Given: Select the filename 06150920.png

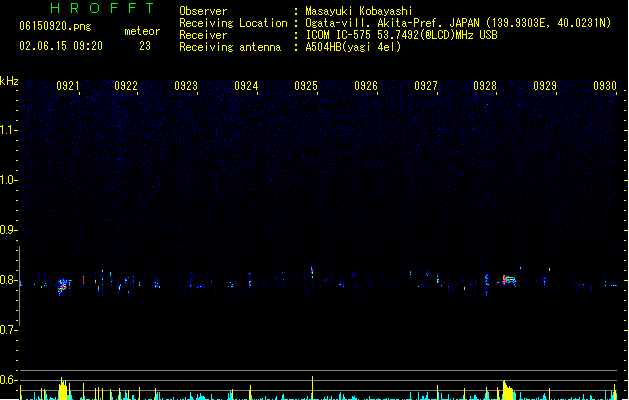Looking at the screenshot, I should (55, 26).
